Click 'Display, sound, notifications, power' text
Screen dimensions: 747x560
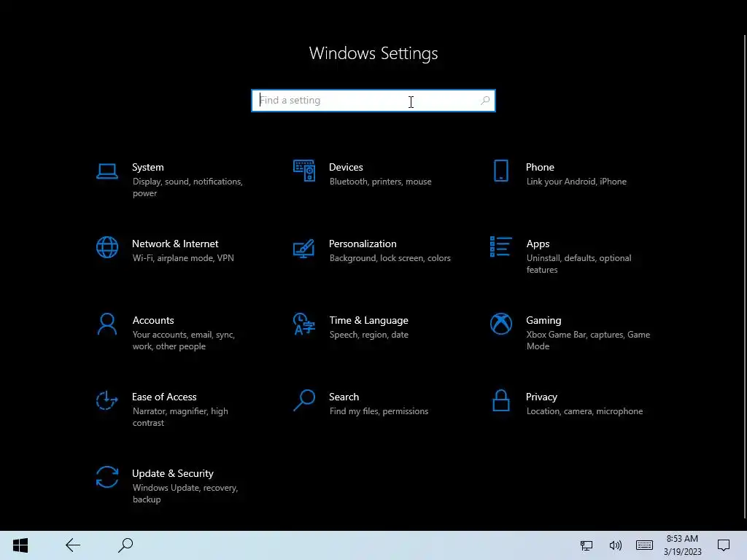pos(187,187)
